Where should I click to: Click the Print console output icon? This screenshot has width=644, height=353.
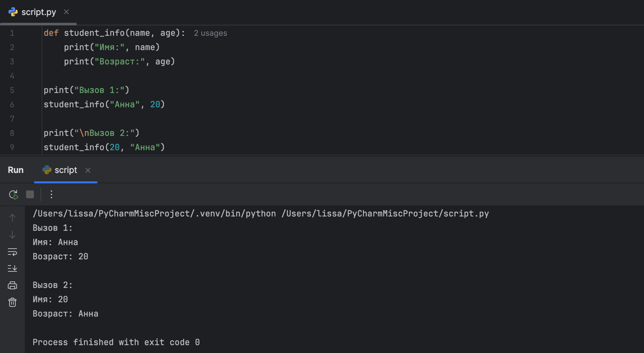[12, 285]
